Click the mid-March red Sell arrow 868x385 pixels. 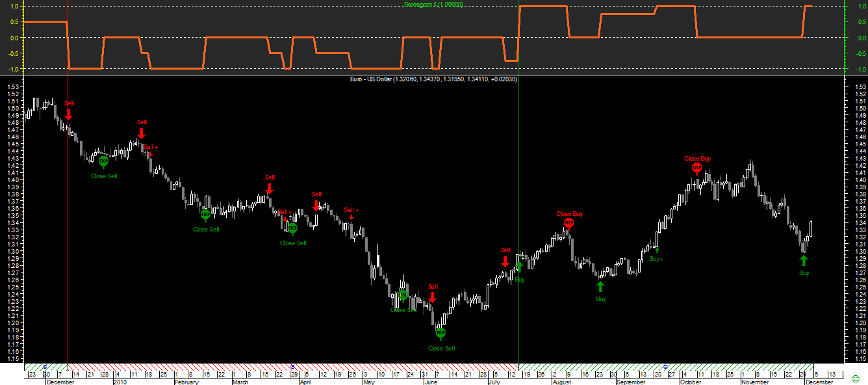(270, 189)
